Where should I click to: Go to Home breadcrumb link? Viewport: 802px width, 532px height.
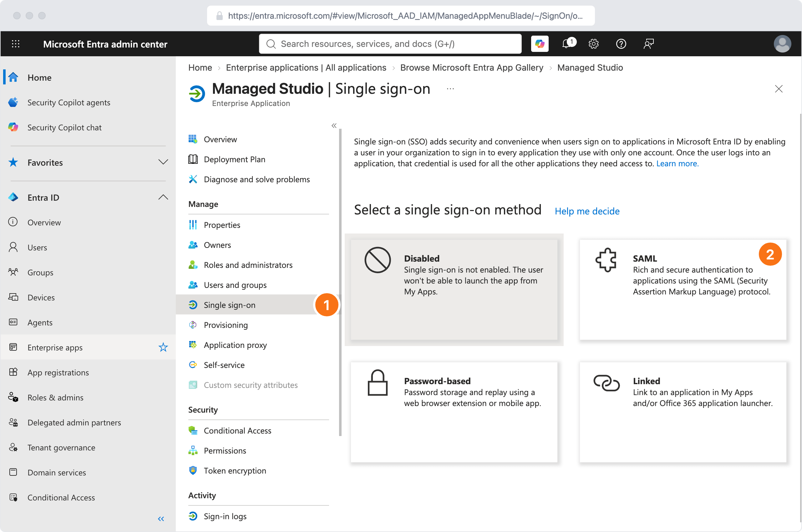(x=200, y=68)
